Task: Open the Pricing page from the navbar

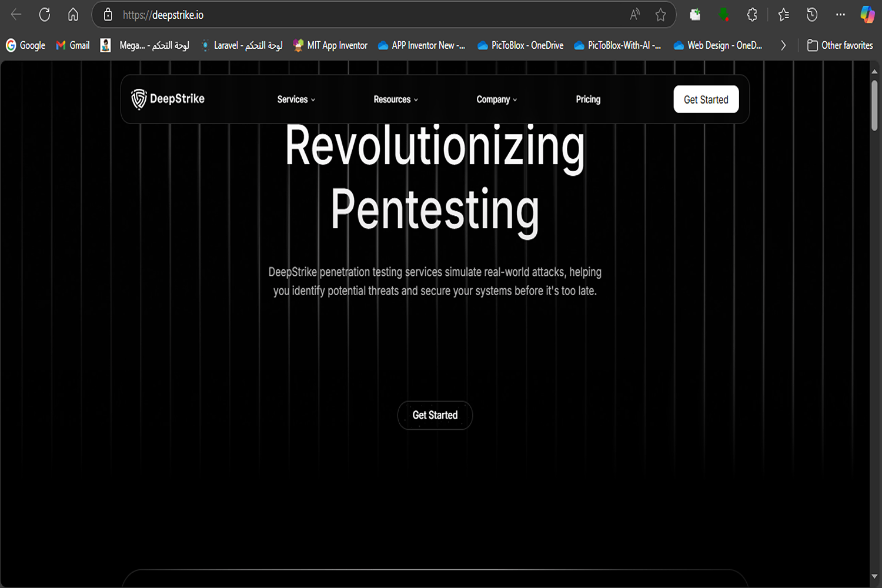Action: [588, 99]
